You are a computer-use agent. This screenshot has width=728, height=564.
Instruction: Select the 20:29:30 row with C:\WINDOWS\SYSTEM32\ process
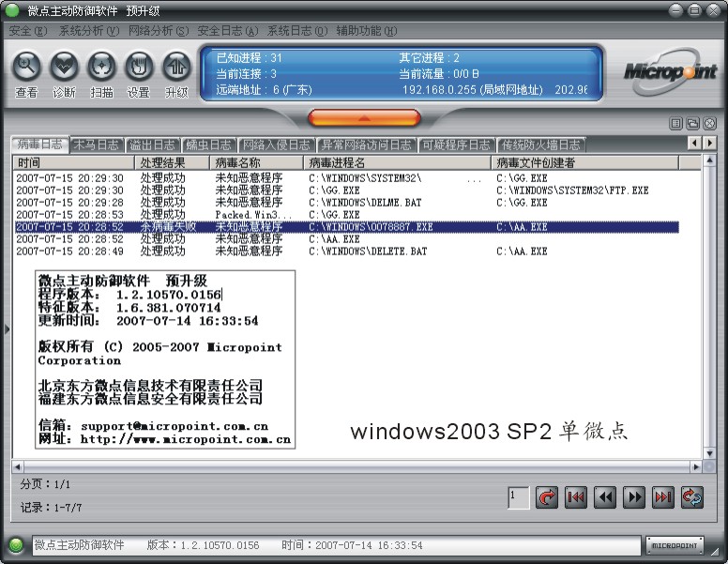346,178
